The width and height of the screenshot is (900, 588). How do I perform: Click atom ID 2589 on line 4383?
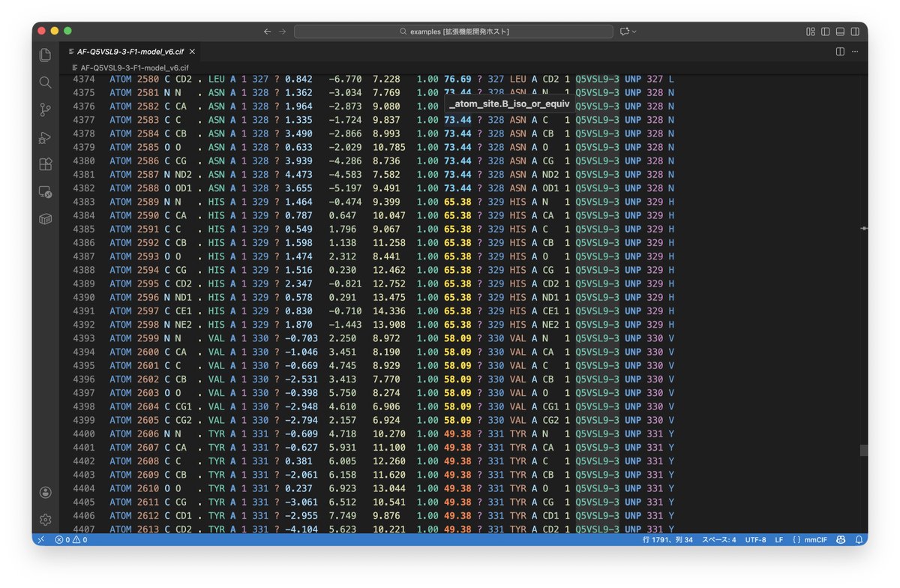(148, 202)
